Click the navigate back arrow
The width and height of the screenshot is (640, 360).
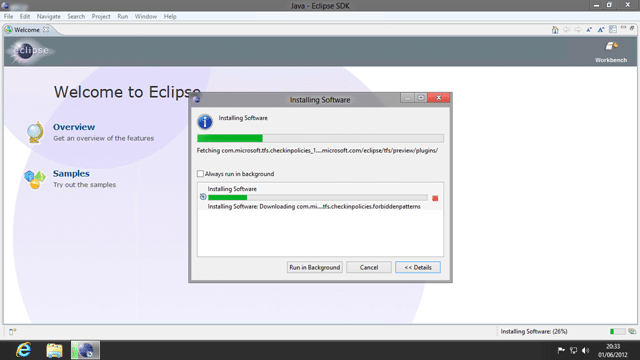point(566,30)
